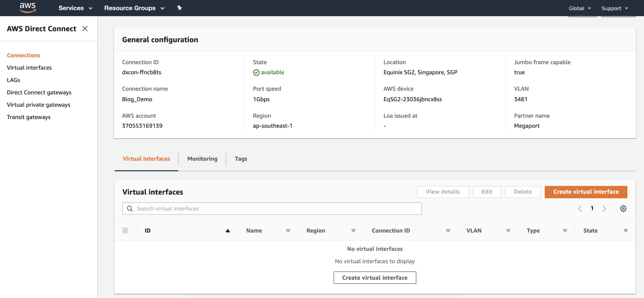Open the VLAN column filter
This screenshot has height=298, width=644.
click(x=508, y=230)
